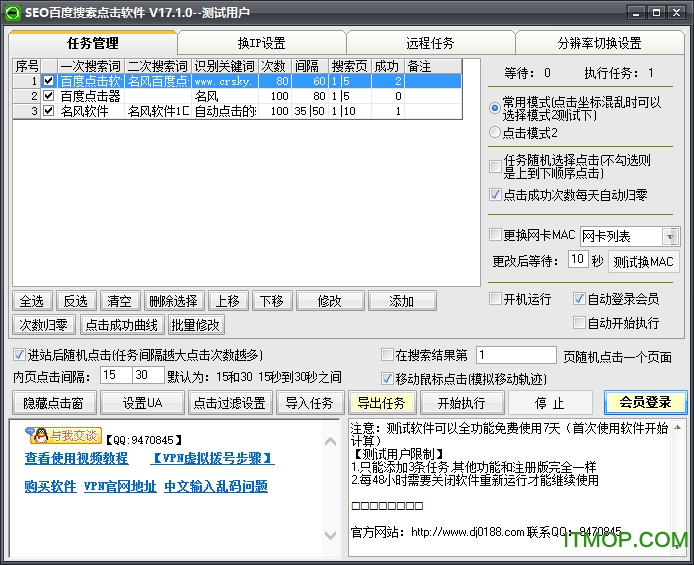Image resolution: width=694 pixels, height=565 pixels.
Task: Click the 更改后等待 seconds input field
Action: point(578,259)
